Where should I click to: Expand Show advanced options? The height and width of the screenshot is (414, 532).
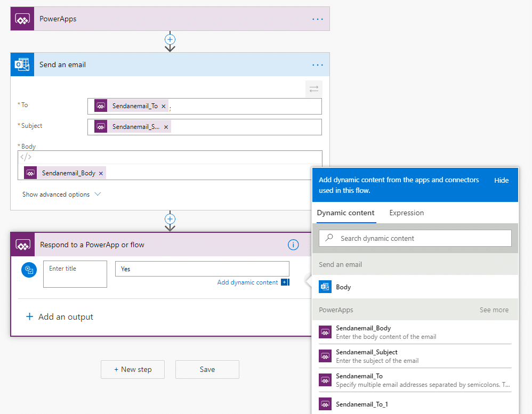pos(62,194)
